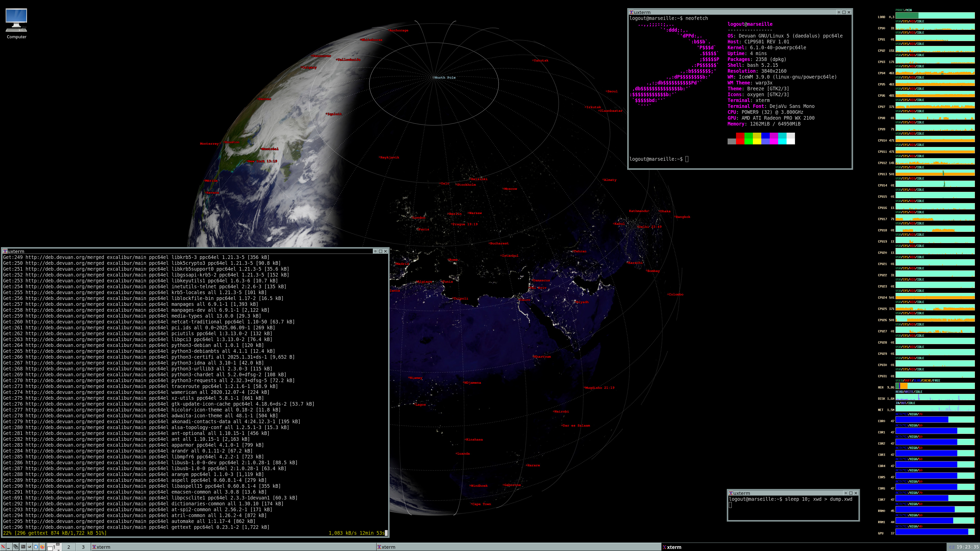The height and width of the screenshot is (551, 980).
Task: Select workspace 1 pager
Action: click(x=54, y=547)
